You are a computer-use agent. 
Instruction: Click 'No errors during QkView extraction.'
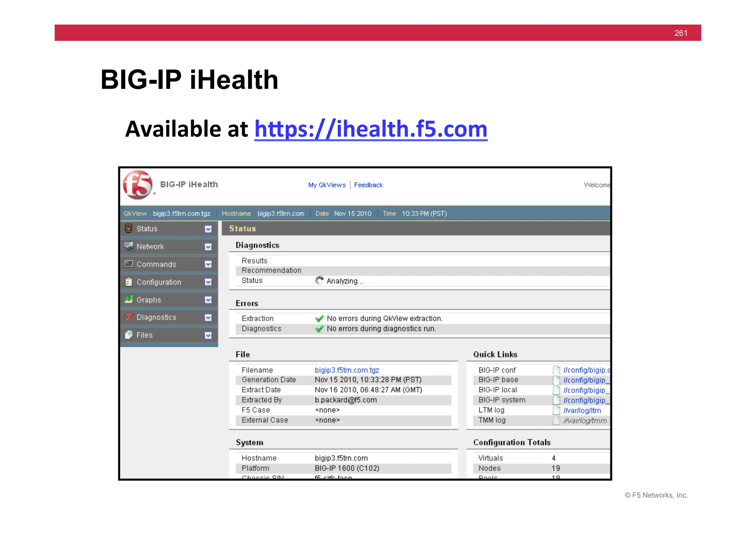[x=385, y=318]
